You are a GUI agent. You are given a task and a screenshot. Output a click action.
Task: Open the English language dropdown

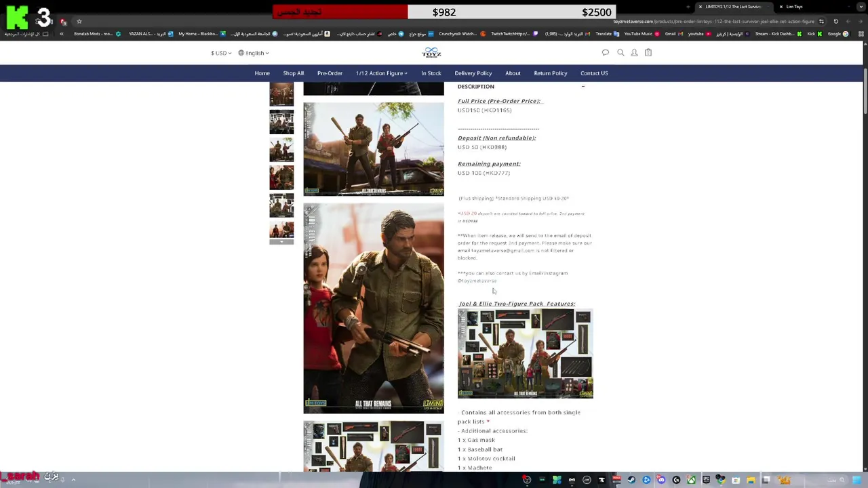point(254,53)
